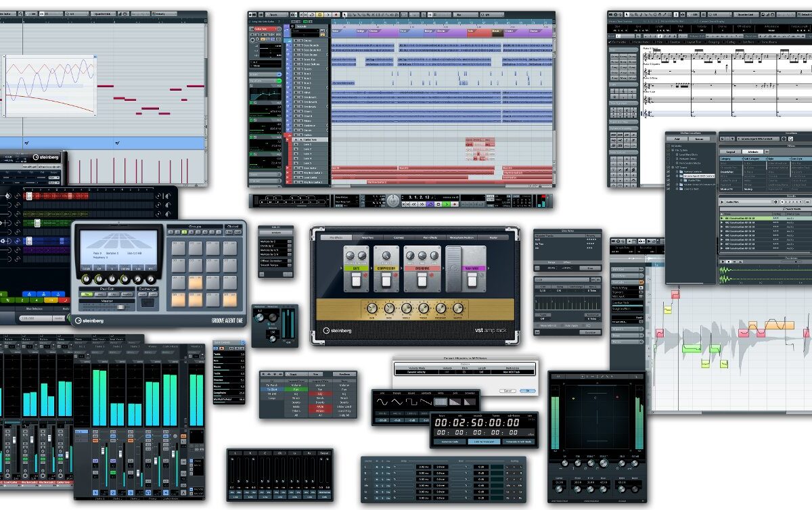Open the Audio Files type dropdown in Results

point(748,202)
